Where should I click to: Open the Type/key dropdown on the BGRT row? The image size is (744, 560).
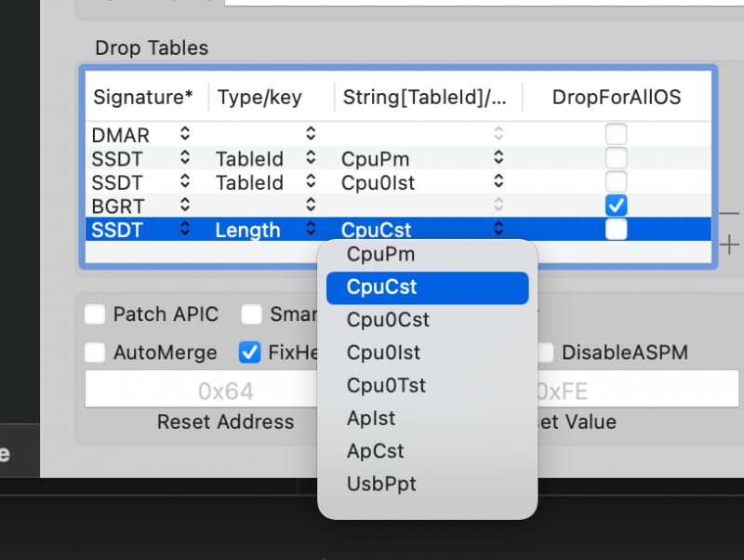click(x=311, y=205)
